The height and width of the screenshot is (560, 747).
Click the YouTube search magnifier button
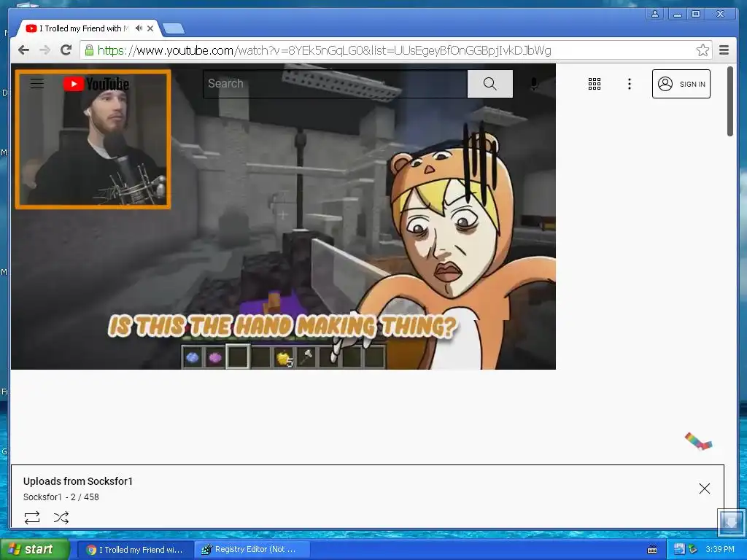(489, 84)
